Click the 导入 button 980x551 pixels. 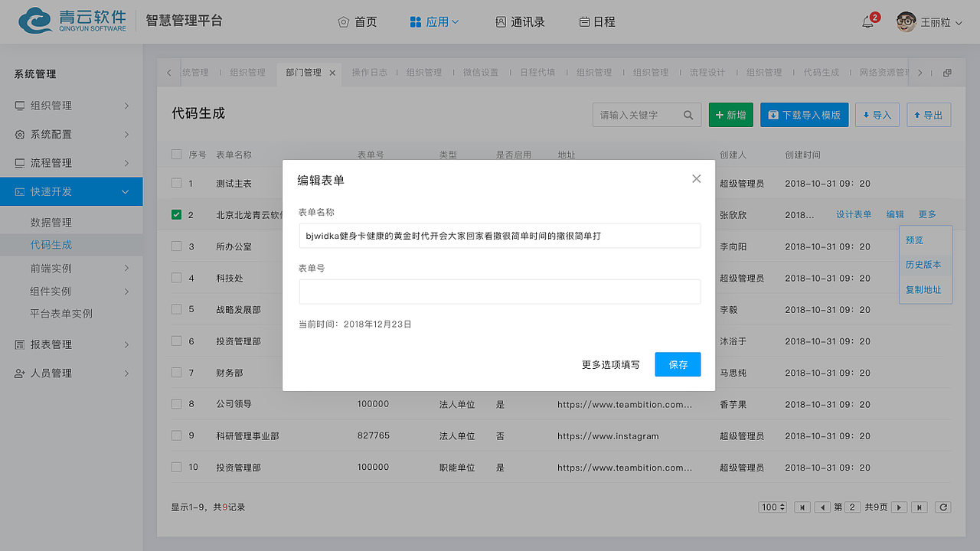tap(877, 115)
